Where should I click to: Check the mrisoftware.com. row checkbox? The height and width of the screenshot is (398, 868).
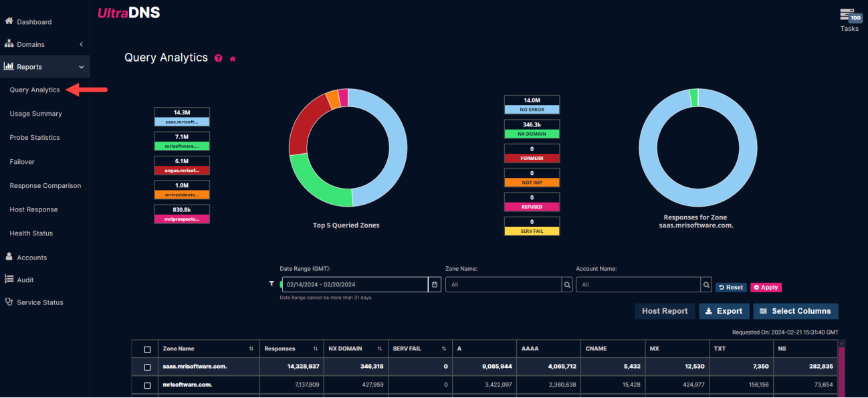point(147,385)
